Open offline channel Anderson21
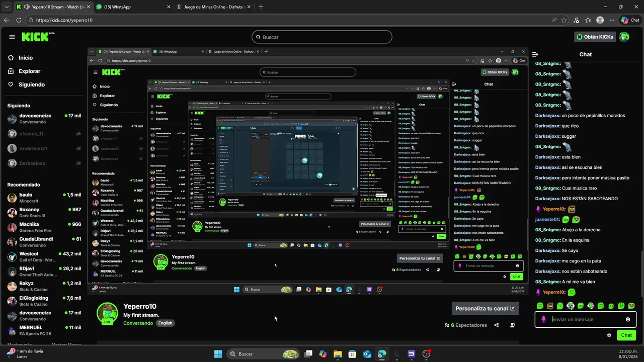 [44, 148]
